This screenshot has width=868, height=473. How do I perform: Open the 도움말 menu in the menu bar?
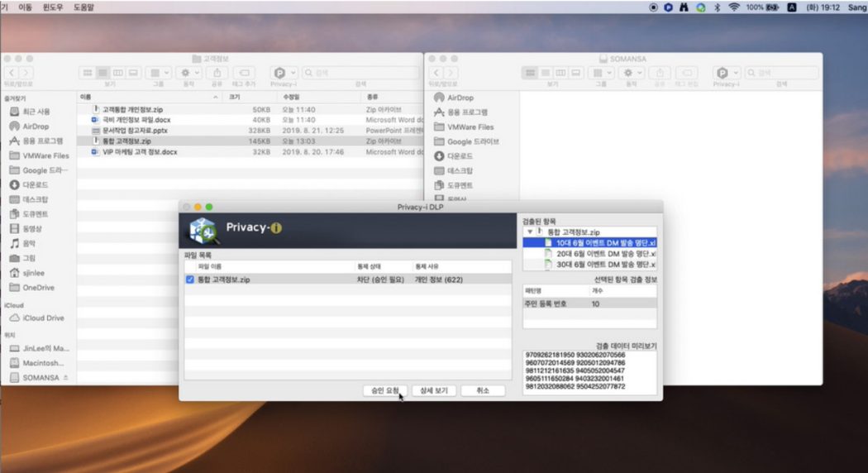pyautogui.click(x=83, y=7)
